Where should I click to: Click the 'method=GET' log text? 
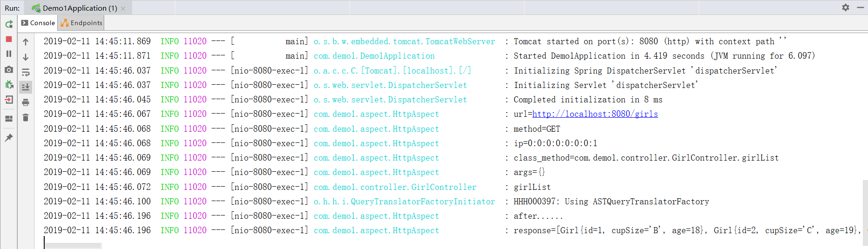pyautogui.click(x=537, y=129)
